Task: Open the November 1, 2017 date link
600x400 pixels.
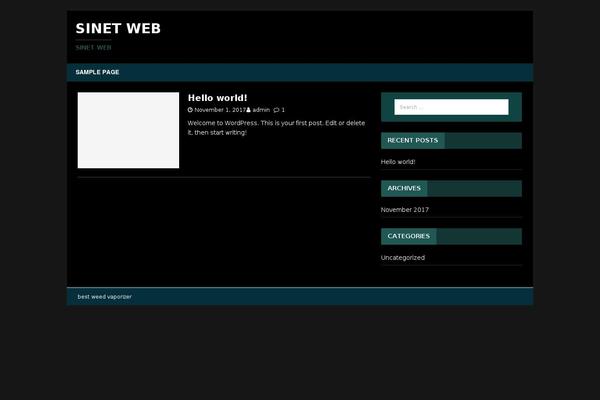Action: coord(220,110)
